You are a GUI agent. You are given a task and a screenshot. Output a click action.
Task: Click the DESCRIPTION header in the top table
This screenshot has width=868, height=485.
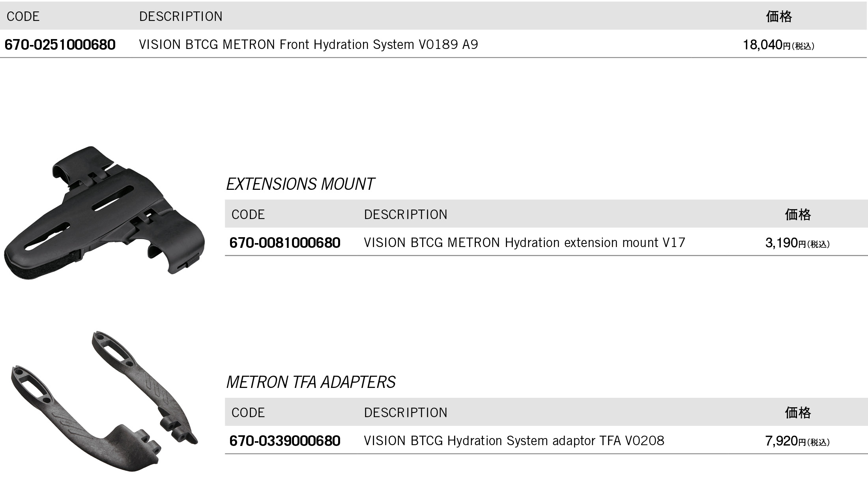[x=181, y=17]
